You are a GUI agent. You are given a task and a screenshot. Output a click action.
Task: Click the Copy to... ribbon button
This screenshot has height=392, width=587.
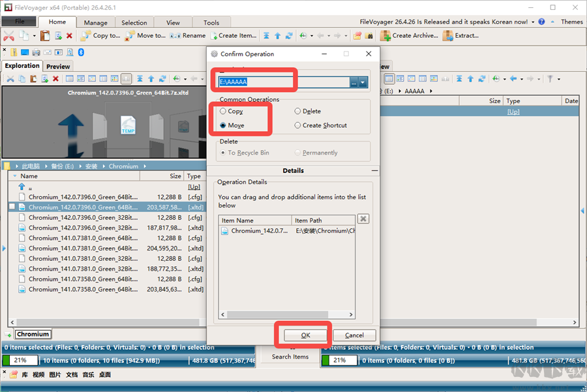tap(100, 36)
